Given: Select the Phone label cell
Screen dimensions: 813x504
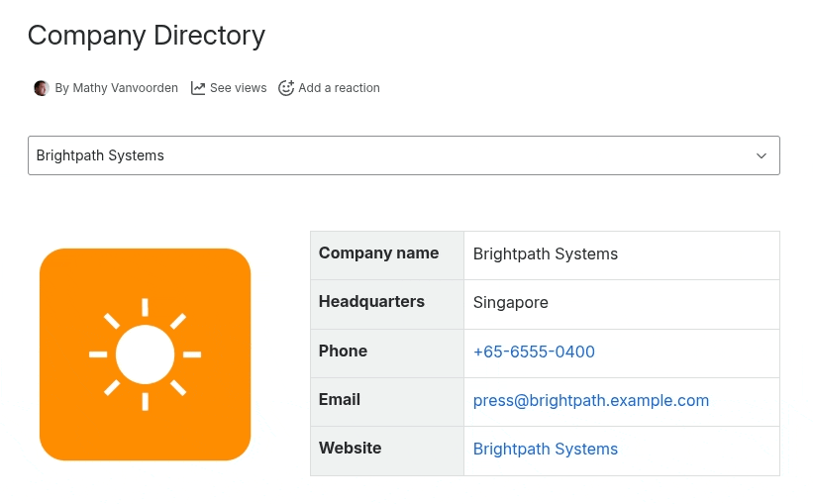Looking at the screenshot, I should click(343, 351).
